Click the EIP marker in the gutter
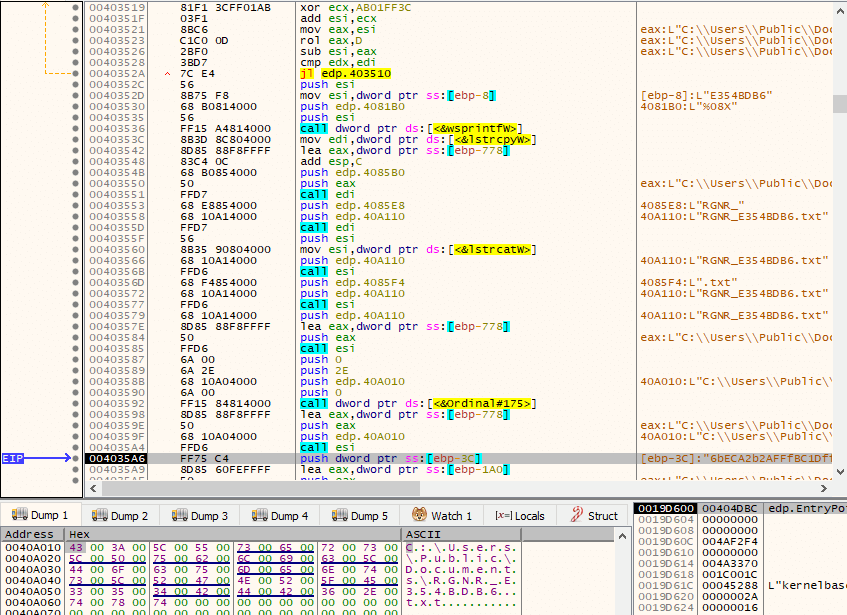847x615 pixels. click(x=13, y=458)
